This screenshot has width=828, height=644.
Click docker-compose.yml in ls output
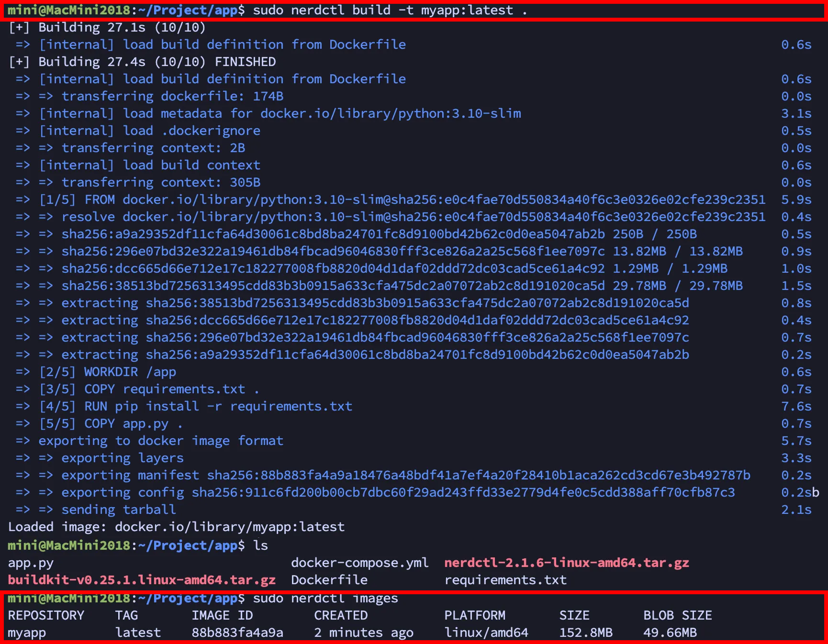point(359,562)
